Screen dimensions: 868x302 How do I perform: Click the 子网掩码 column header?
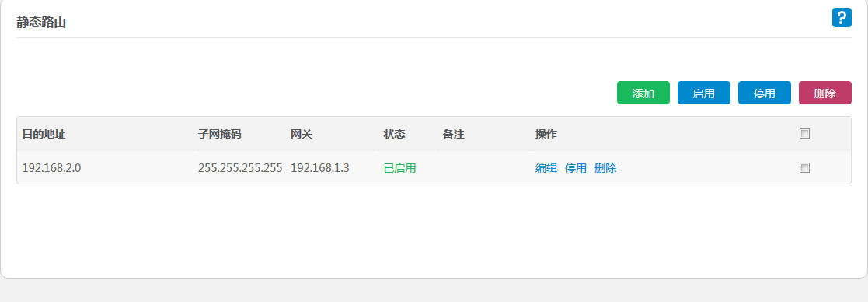220,134
